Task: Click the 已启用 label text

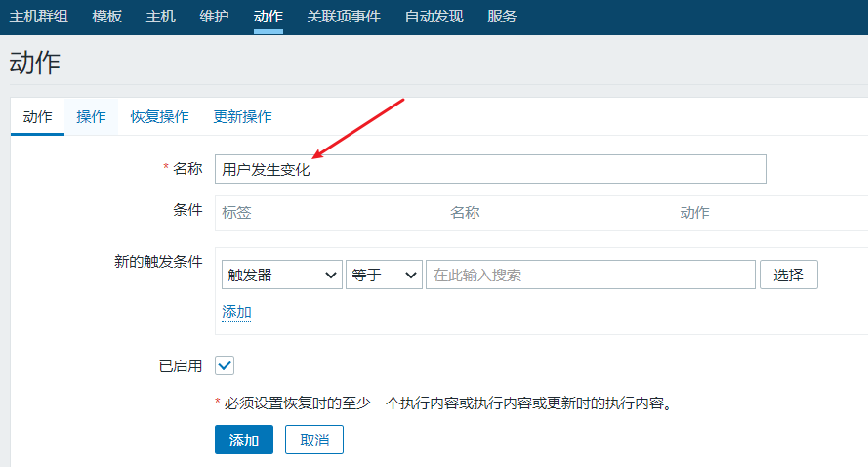Action: click(181, 366)
